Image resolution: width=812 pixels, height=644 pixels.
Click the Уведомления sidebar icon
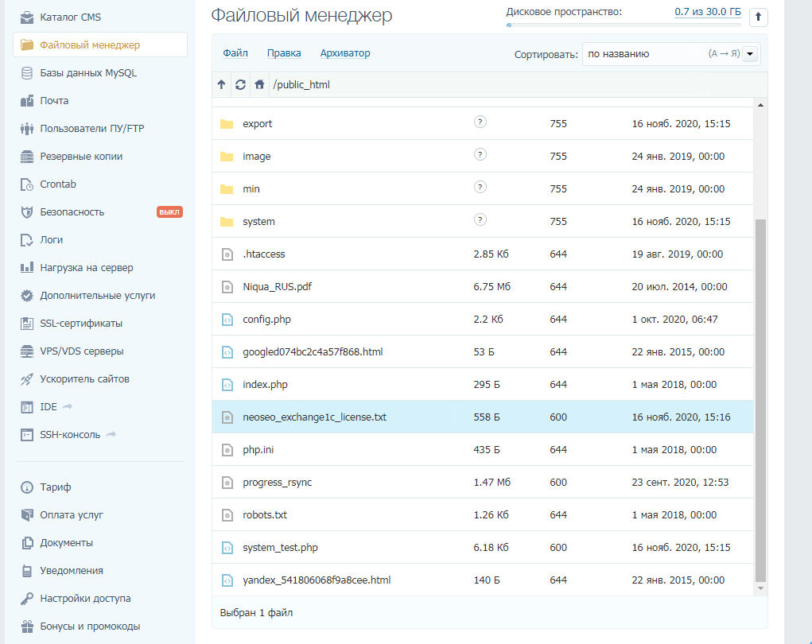click(27, 571)
